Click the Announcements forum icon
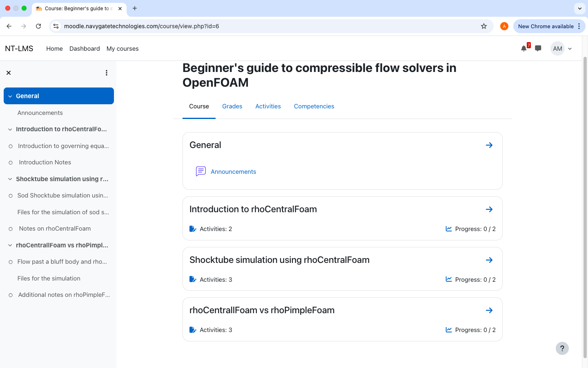Screen dimensions: 588x368 pos(200,171)
